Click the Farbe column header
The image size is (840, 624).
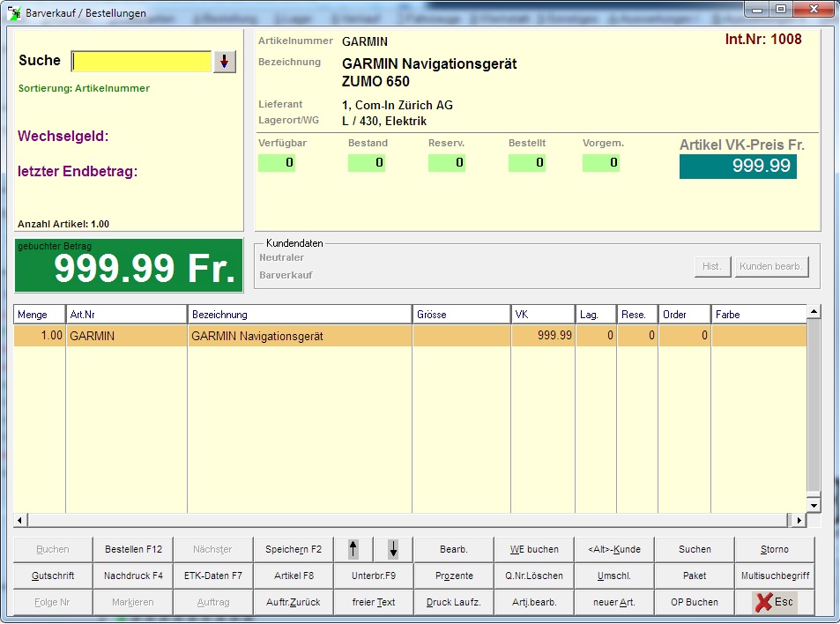[x=759, y=315]
